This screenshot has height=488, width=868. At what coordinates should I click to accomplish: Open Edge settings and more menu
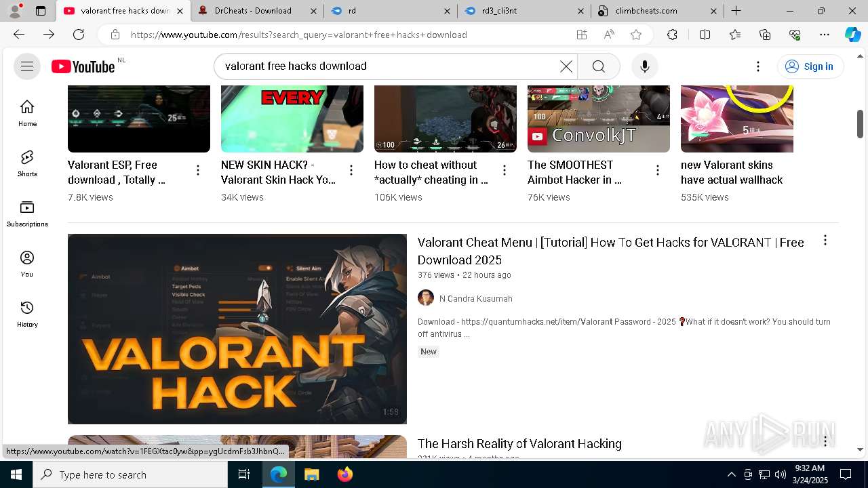point(825,35)
